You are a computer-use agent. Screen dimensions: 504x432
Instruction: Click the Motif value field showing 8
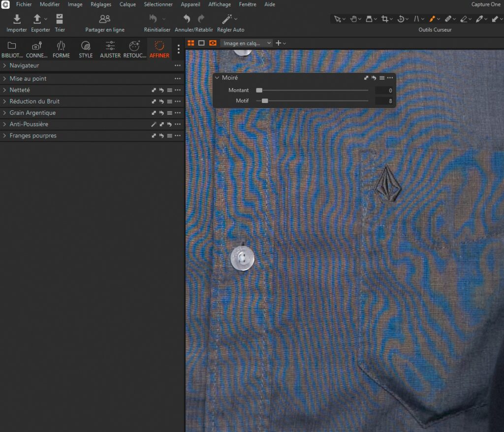tap(384, 101)
